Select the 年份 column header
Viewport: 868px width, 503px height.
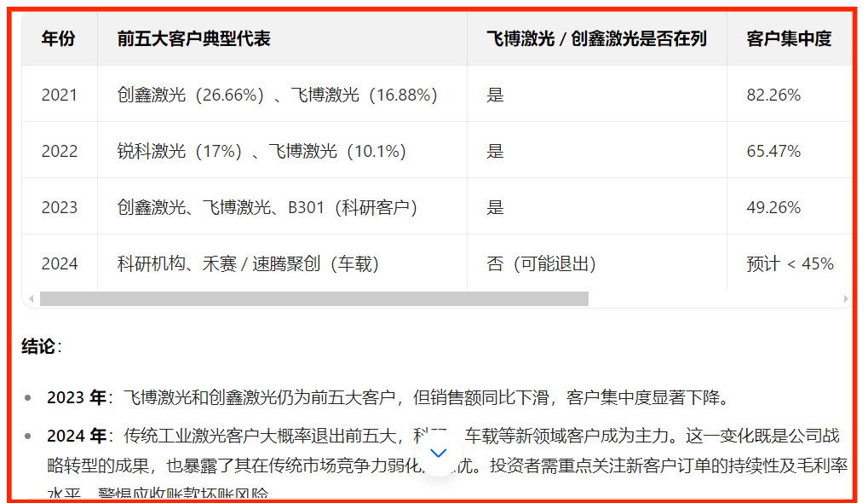click(58, 38)
